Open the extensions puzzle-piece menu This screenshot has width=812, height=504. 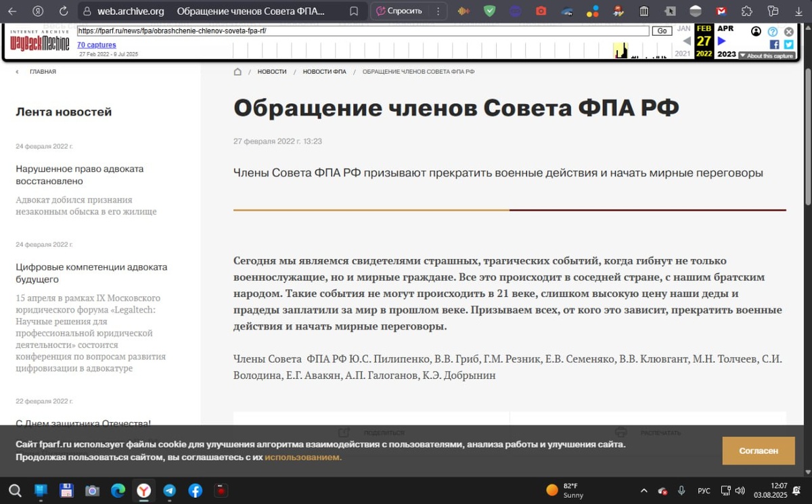click(746, 11)
